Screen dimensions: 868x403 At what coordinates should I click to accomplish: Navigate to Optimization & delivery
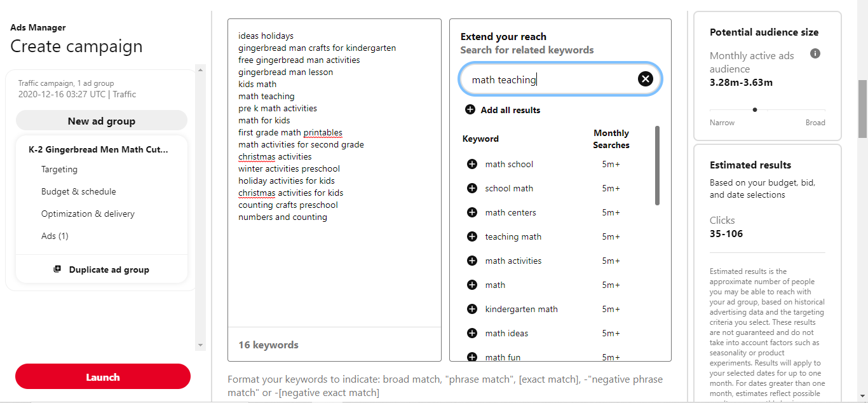coord(88,214)
